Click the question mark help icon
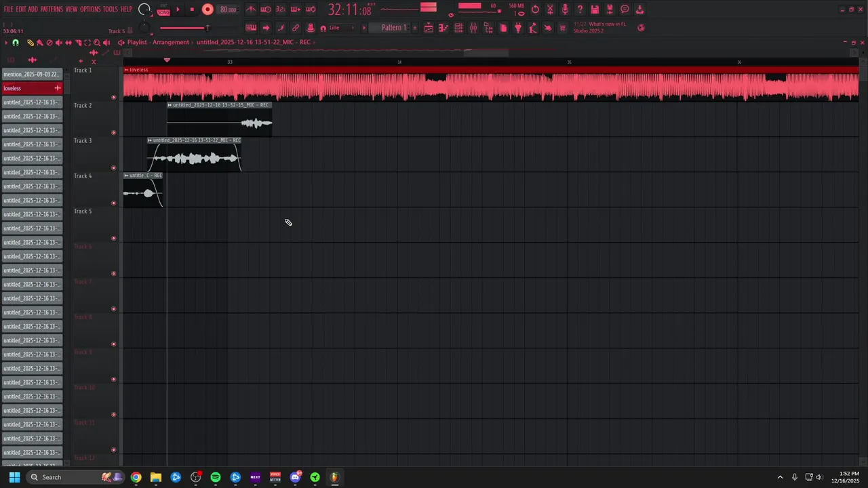 click(580, 9)
